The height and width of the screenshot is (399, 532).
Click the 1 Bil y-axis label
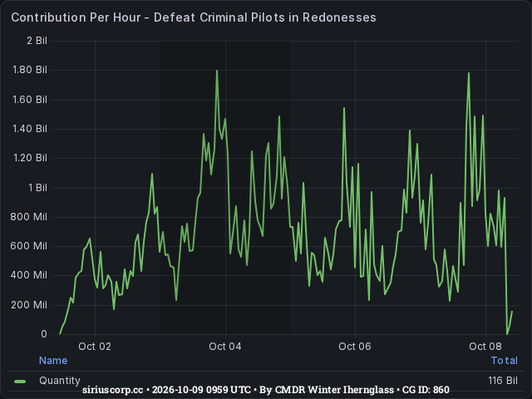point(37,188)
